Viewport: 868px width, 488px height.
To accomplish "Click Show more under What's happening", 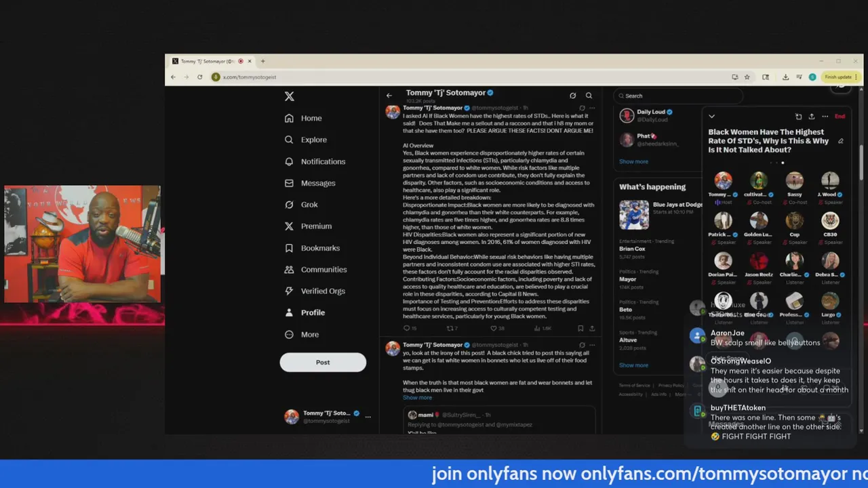I will (633, 365).
